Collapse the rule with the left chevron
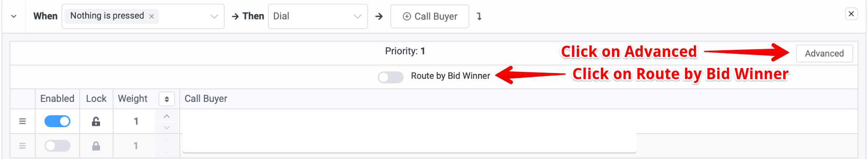Screen dimensions: 868x159 click(x=14, y=17)
